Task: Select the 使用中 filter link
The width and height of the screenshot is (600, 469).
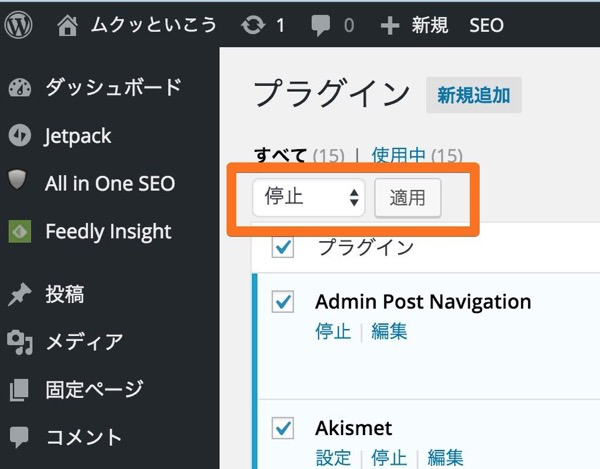Action: click(x=399, y=155)
